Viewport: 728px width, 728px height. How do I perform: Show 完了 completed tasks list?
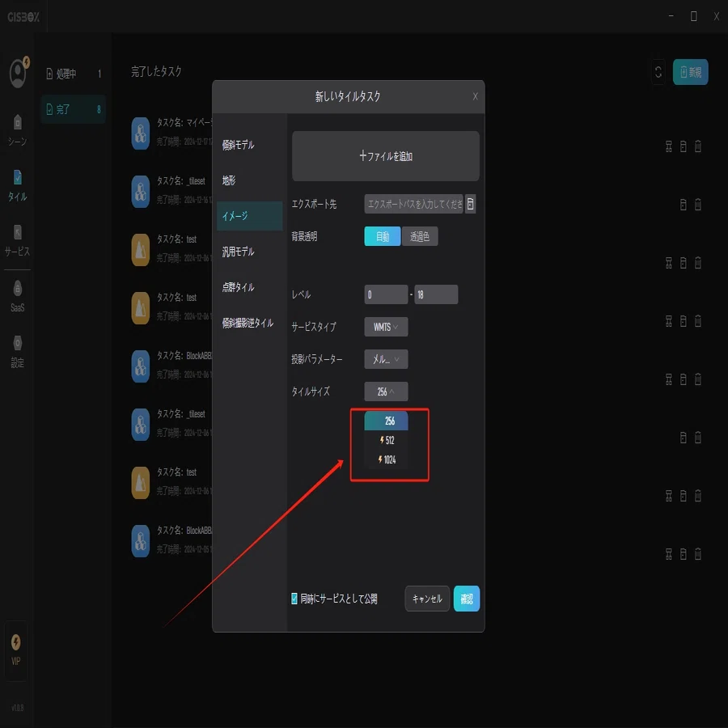pos(74,109)
